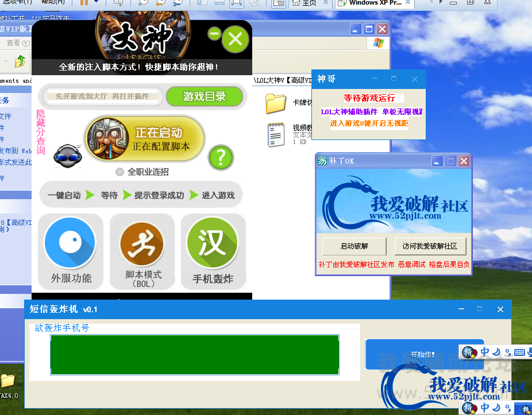The image size is (532, 415).
Task: Open the 帮助(H) menu in VMware
Action: pyautogui.click(x=53, y=2)
